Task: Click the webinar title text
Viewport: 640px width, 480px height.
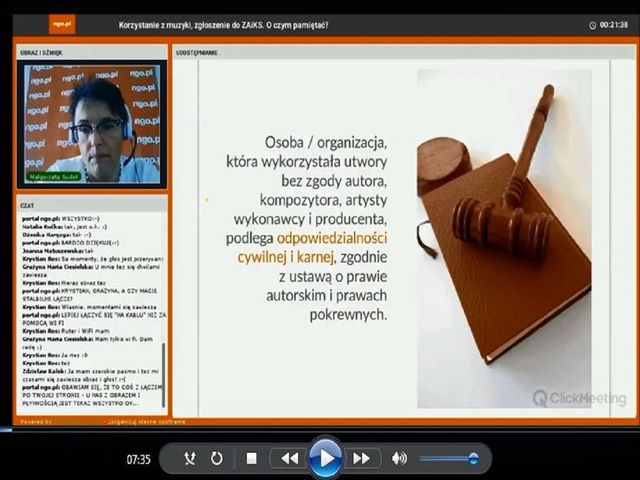Action: click(222, 24)
